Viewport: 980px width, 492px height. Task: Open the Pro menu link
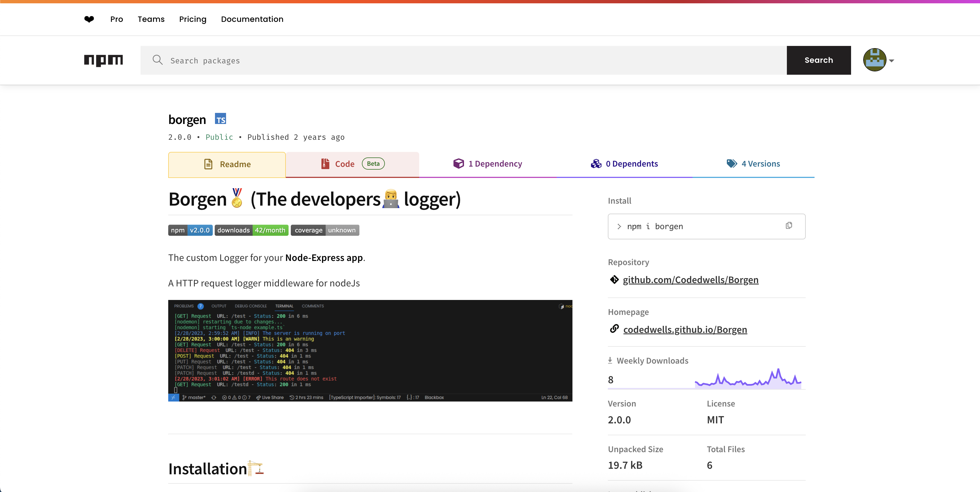click(x=116, y=19)
